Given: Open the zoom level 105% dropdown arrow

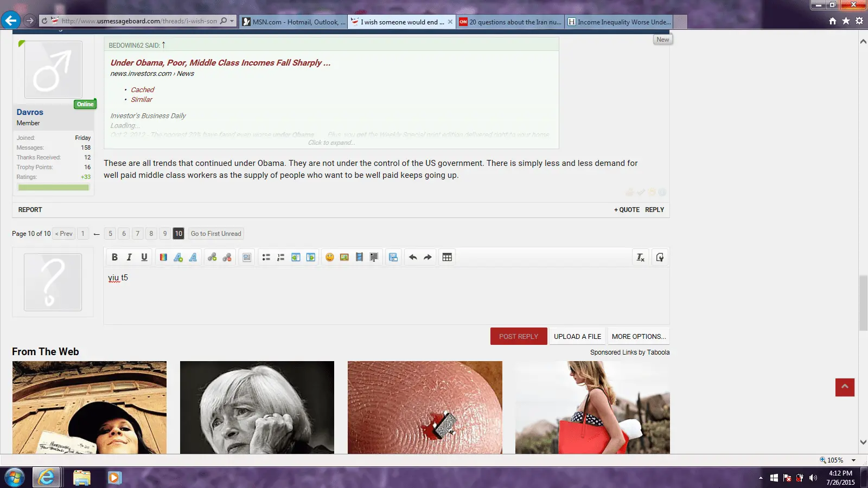Looking at the screenshot, I should click(x=853, y=460).
